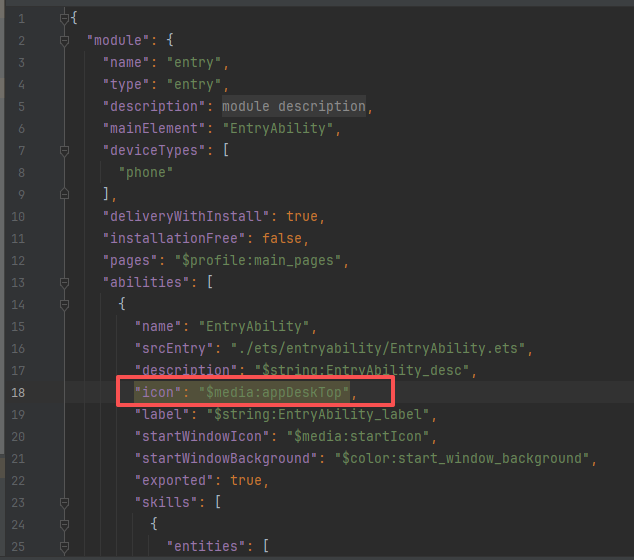Click the "$string:EntryAbility_desc" value

tap(362, 370)
